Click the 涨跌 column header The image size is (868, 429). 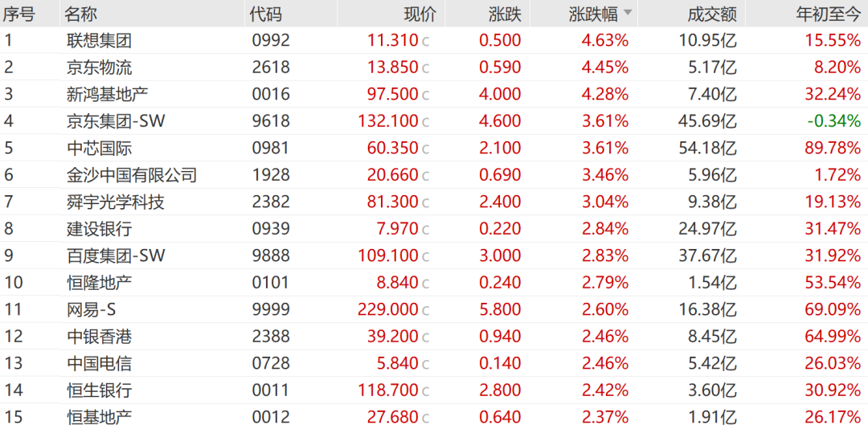click(505, 14)
